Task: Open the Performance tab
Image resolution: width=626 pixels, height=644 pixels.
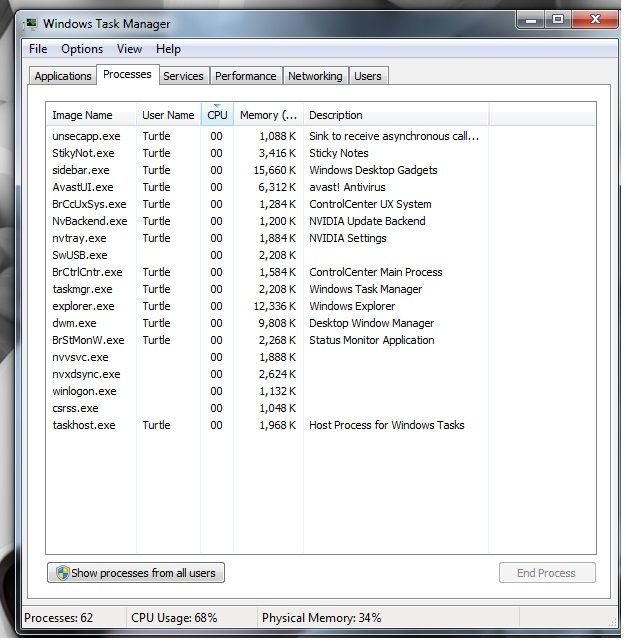Action: point(246,76)
